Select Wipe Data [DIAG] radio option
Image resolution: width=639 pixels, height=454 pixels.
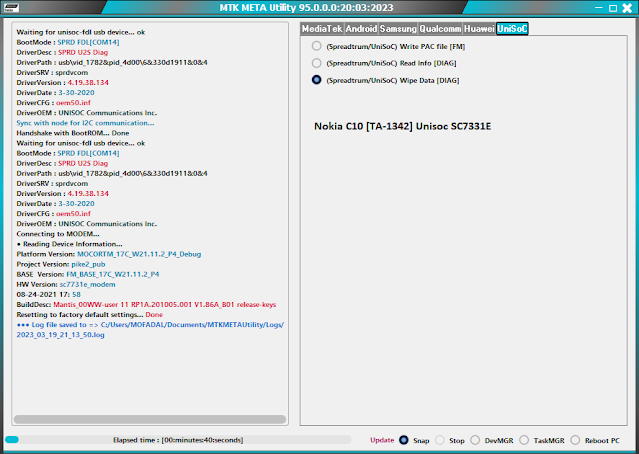[x=316, y=80]
